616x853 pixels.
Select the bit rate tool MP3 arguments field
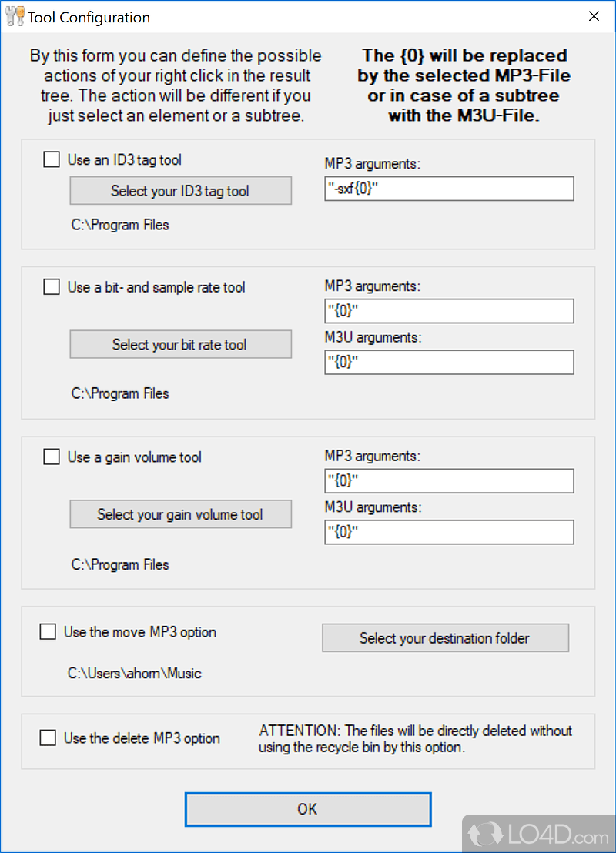coord(449,311)
